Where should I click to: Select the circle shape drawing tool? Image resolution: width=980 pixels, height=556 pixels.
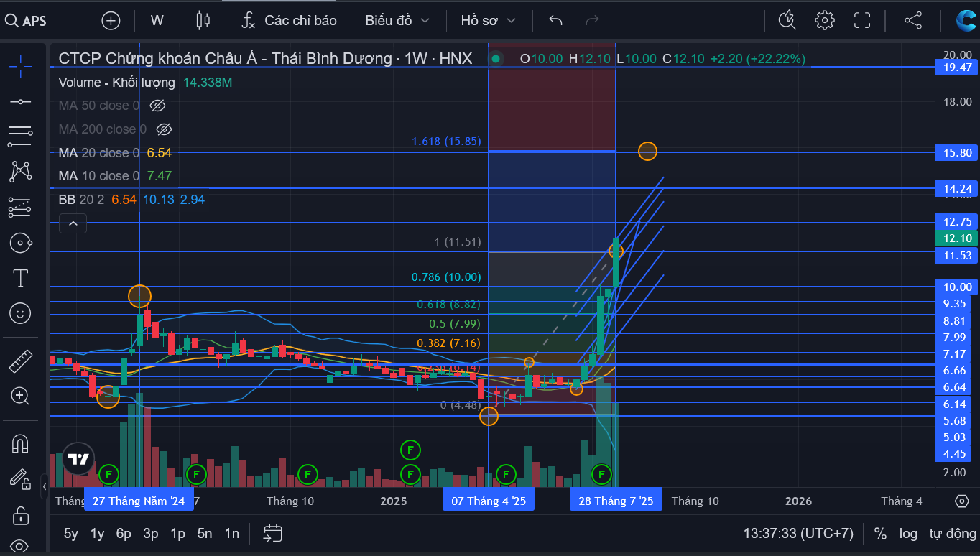[20, 243]
